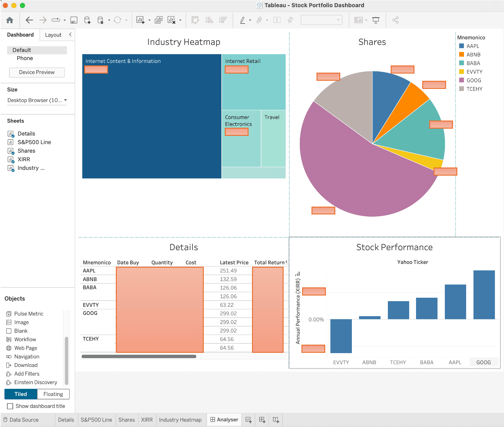
Task: Open the Industry Heatmap sheet tab
Action: (x=180, y=420)
